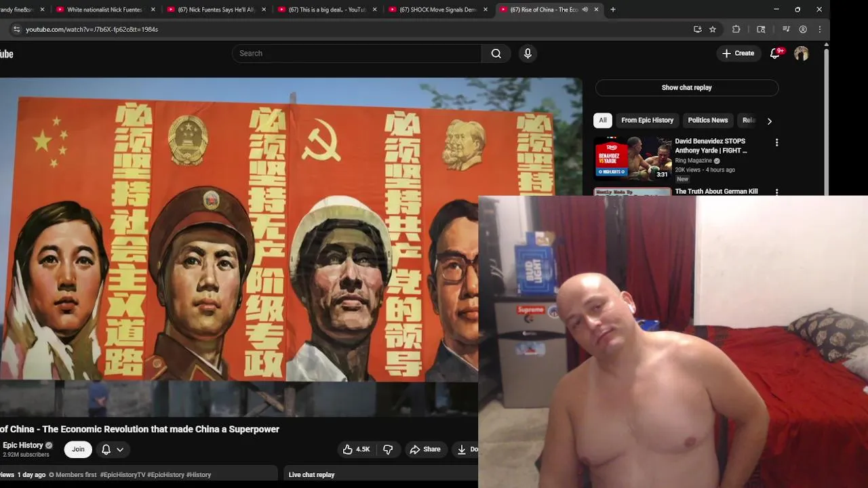Bookmark this page with the star icon
The height and width of the screenshot is (488, 868).
pyautogui.click(x=713, y=29)
